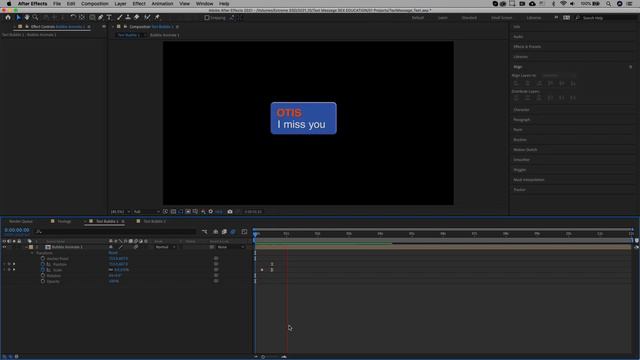
Task: Select the Puppet Pin tool
Action: (157, 18)
